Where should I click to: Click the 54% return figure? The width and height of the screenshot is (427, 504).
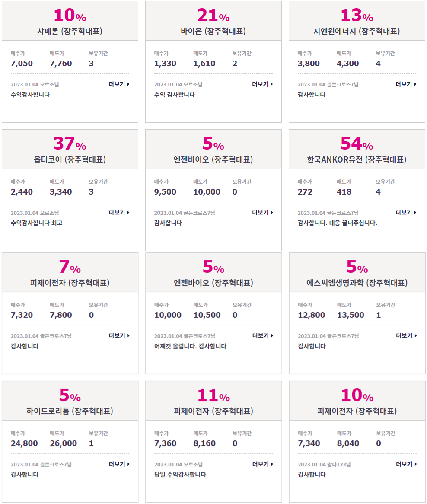point(357,144)
